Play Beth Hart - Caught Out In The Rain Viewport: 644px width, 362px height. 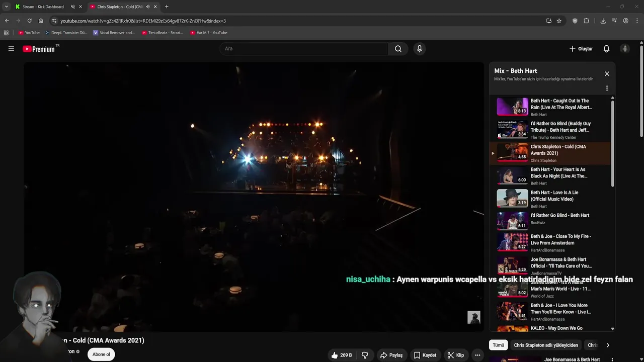coord(550,107)
